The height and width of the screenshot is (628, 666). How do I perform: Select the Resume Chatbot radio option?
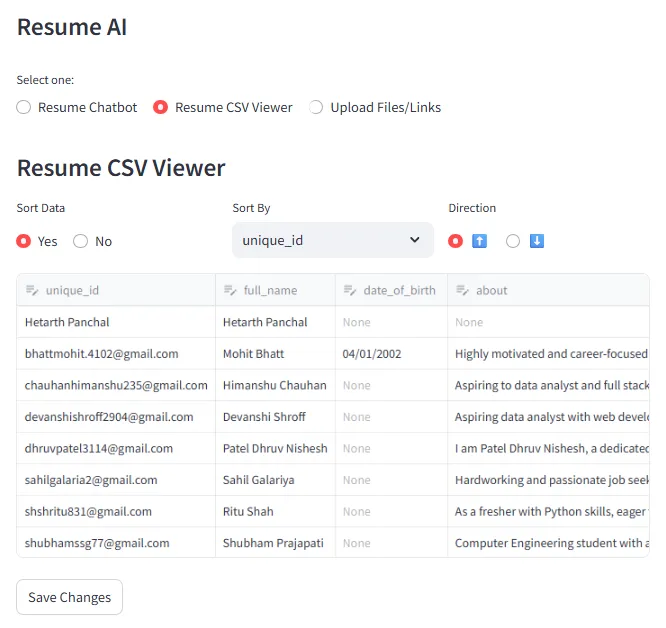pos(24,107)
